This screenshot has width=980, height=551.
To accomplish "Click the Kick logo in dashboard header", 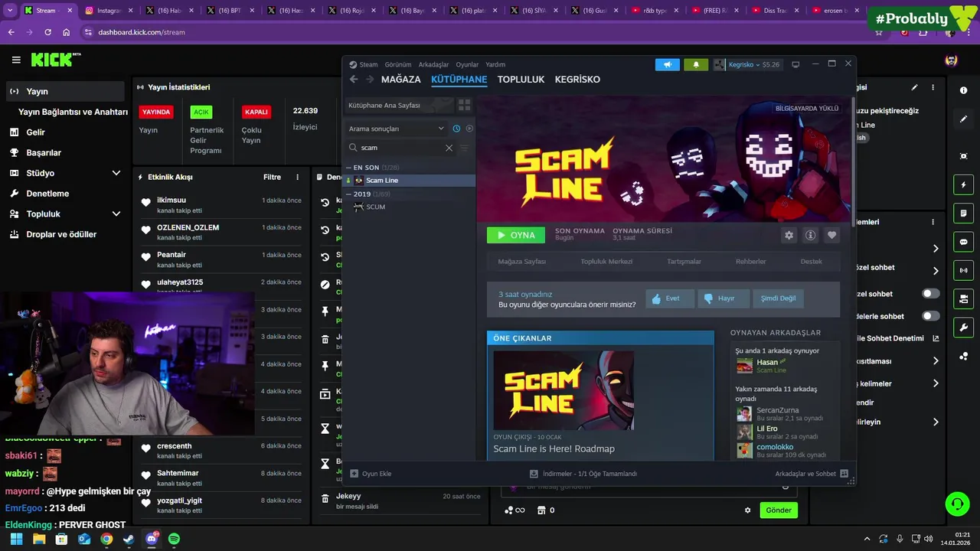I will pos(56,60).
